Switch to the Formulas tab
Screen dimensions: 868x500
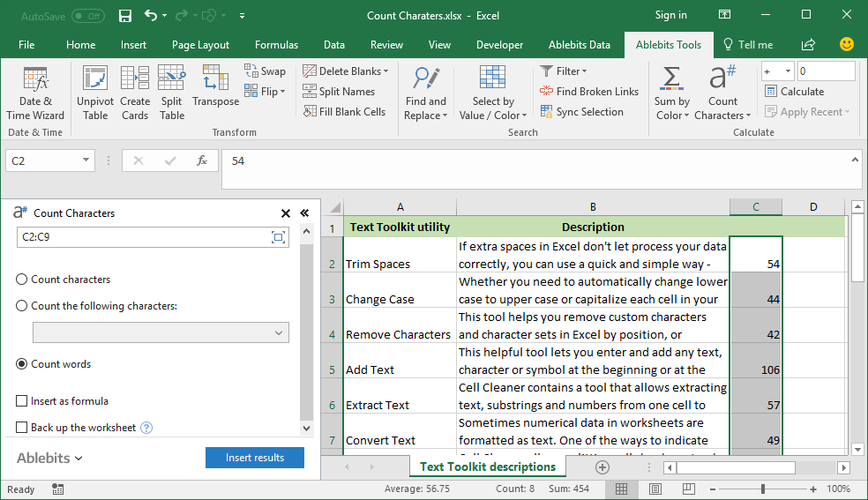(x=276, y=45)
